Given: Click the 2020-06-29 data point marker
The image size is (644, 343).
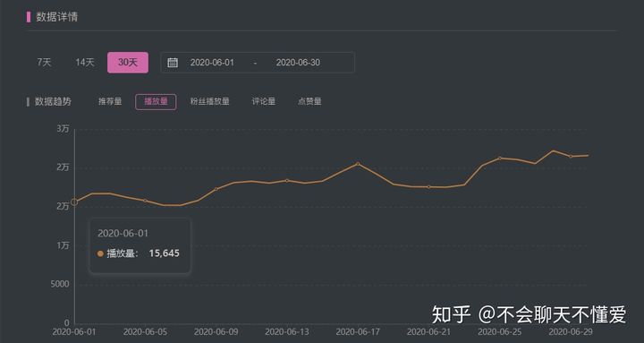Looking at the screenshot, I should (571, 157).
